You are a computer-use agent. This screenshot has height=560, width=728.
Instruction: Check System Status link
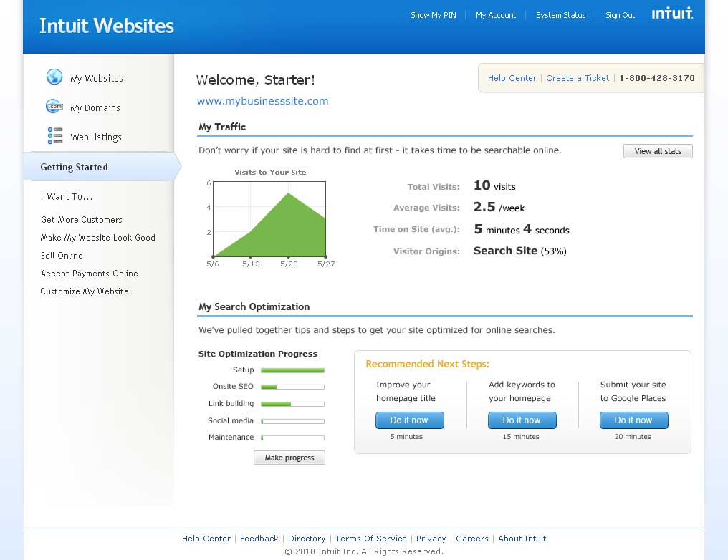(x=560, y=15)
